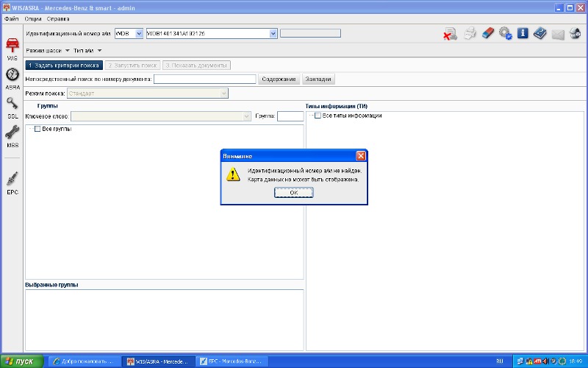Click the security alert tray icon
Image resolution: width=588 pixels, height=368 pixels.
click(x=529, y=361)
